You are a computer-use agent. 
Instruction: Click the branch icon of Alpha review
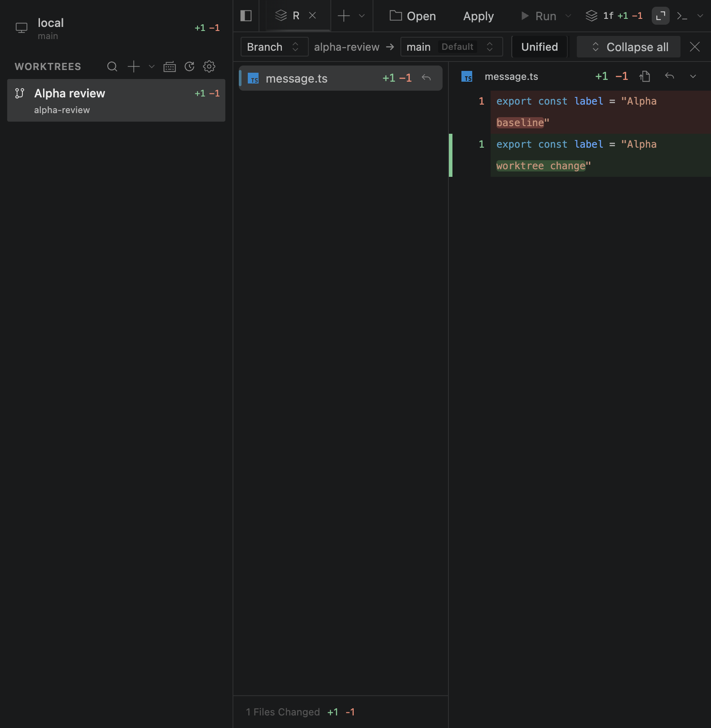pos(20,93)
